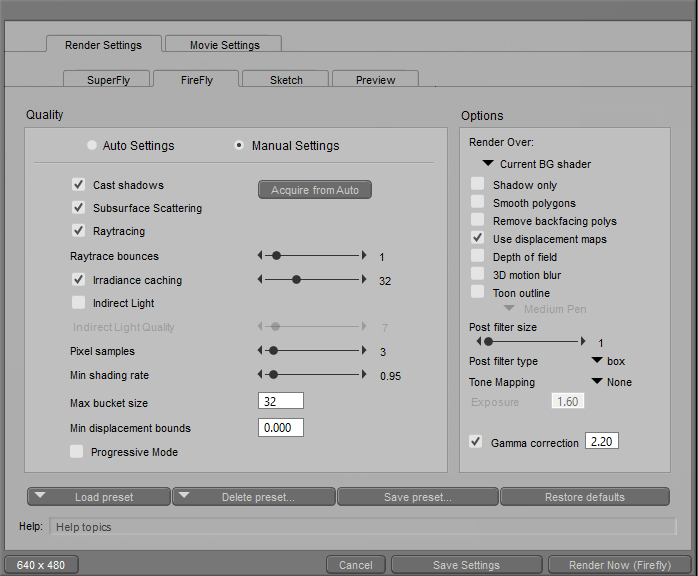698x576 pixels.
Task: Click the Render Now (Firefly) button
Action: (x=620, y=565)
